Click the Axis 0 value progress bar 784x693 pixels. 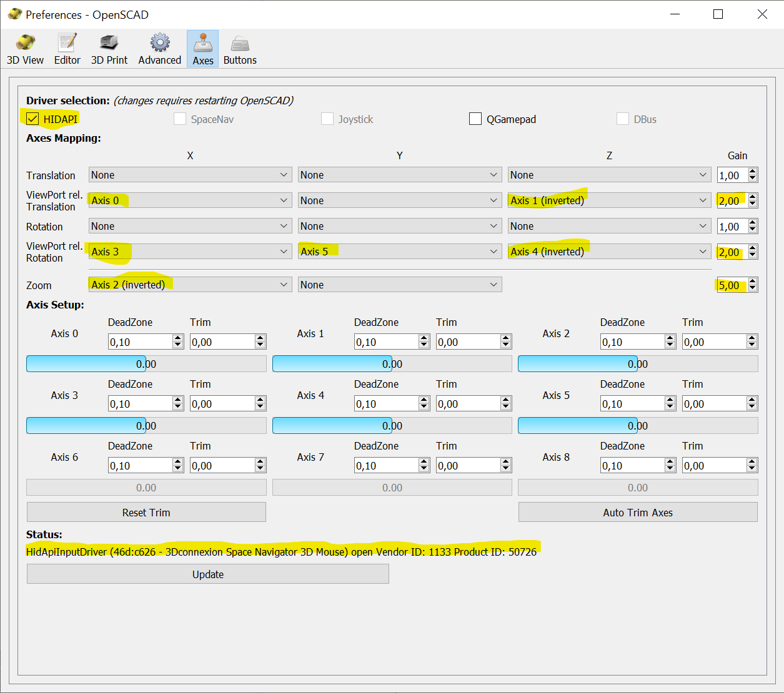[x=146, y=364]
